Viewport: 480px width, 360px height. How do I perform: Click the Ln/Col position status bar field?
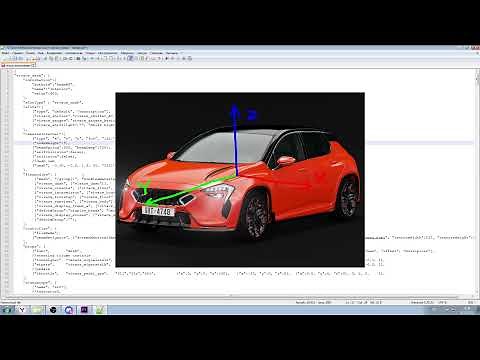click(x=363, y=302)
